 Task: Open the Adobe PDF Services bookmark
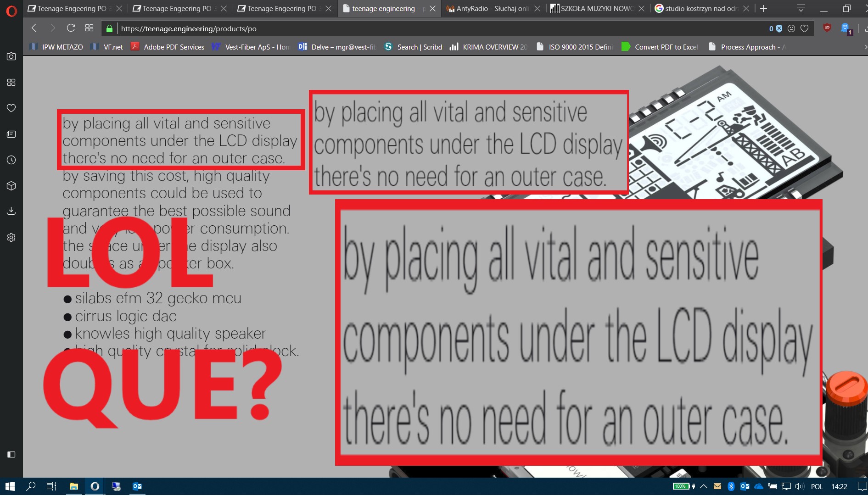point(168,47)
